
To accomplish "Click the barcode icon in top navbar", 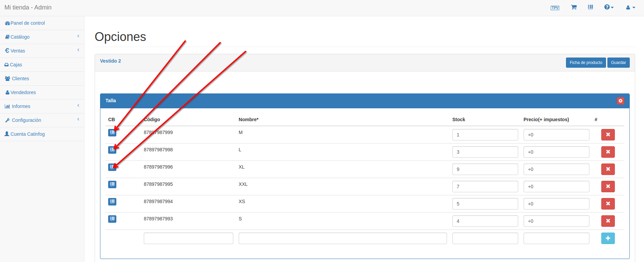I will [590, 7].
